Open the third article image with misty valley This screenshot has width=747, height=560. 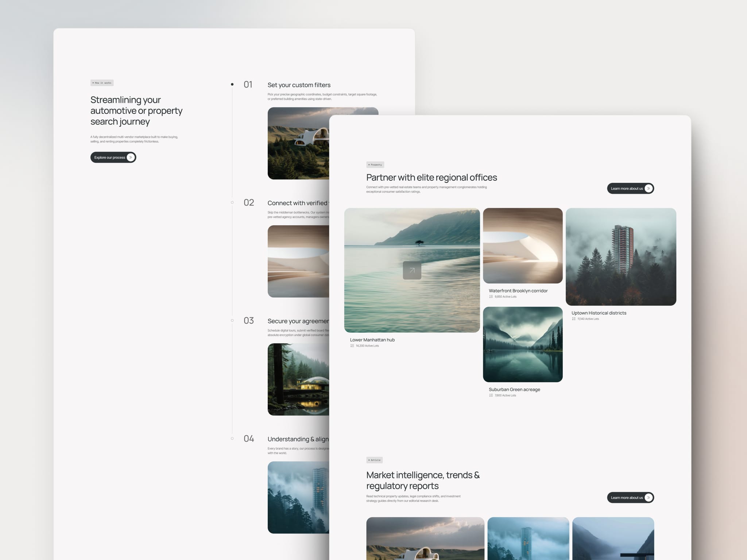tap(613, 538)
